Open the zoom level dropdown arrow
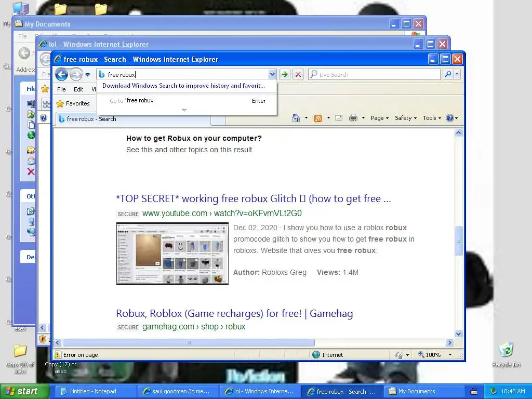The width and height of the screenshot is (532, 399). click(x=450, y=354)
